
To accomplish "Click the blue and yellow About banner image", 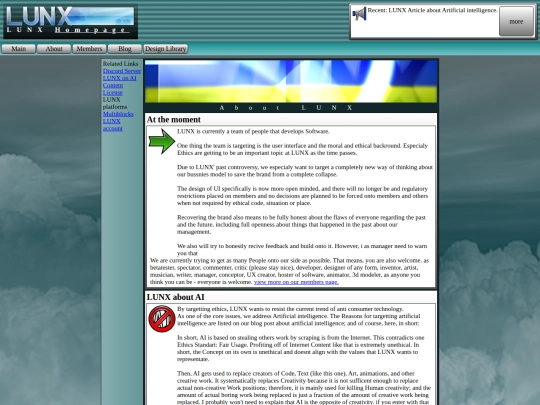I will (x=291, y=81).
